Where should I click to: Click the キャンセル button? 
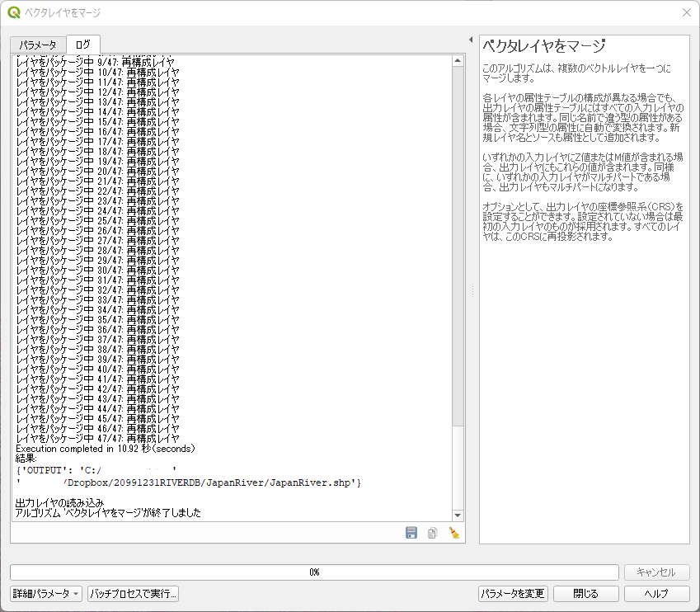657,572
